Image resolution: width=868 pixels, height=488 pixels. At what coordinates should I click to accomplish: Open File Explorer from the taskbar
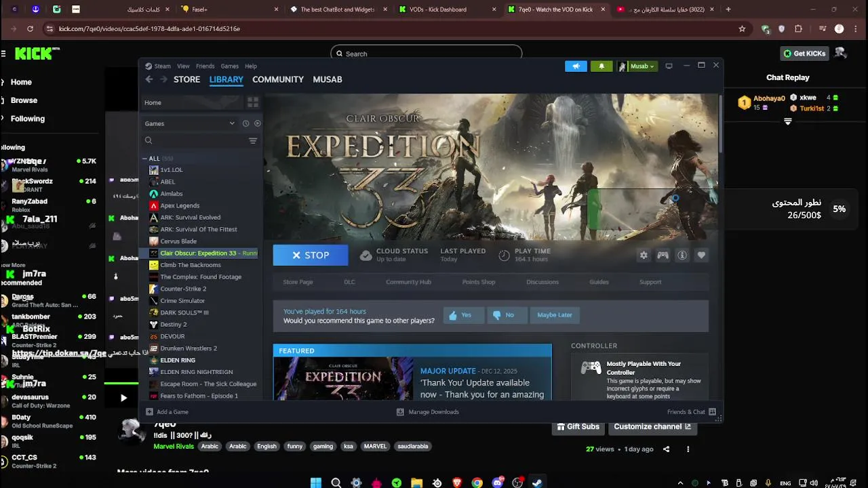417,483
